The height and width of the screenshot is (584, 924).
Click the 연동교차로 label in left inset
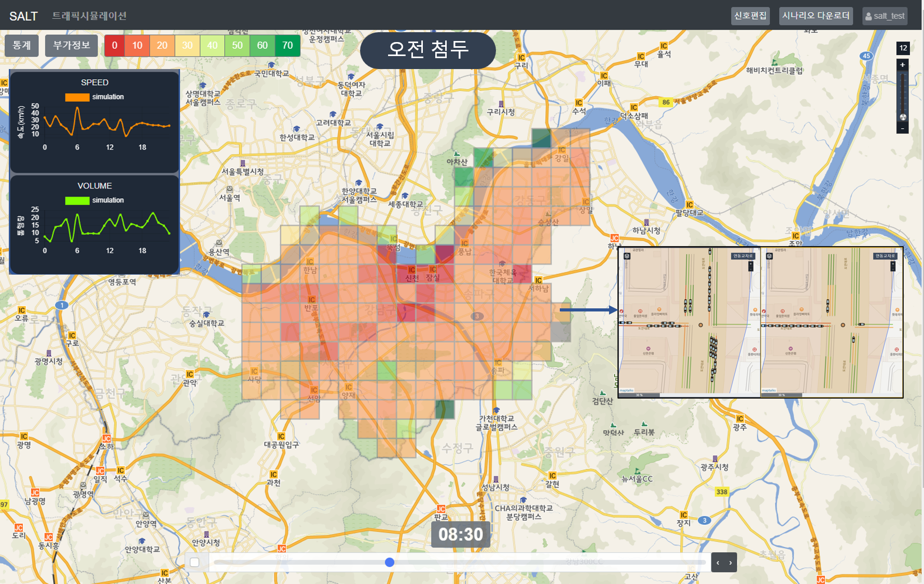[x=742, y=256]
